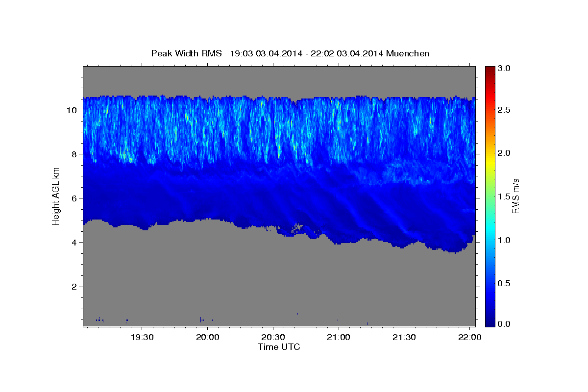Click the height tick label 4

tap(74, 242)
